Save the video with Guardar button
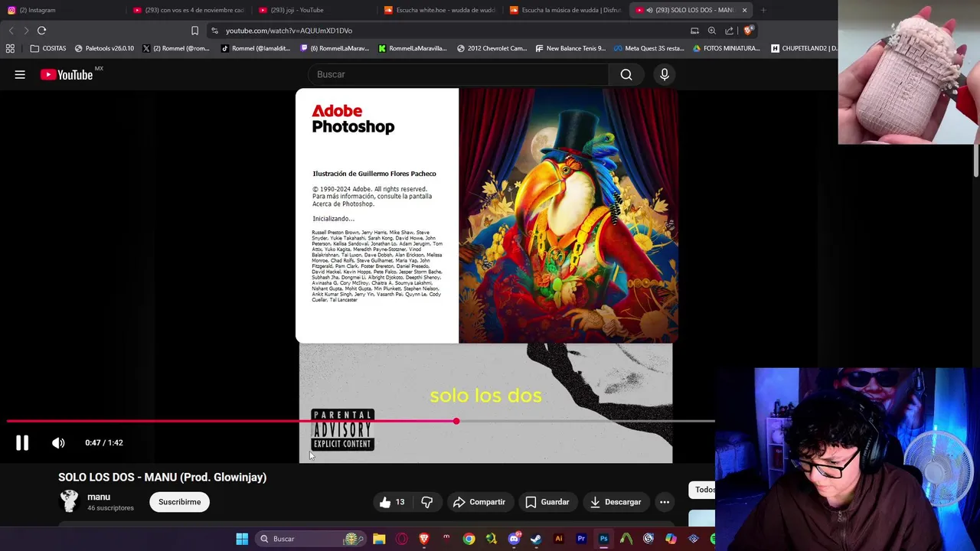The height and width of the screenshot is (551, 980). click(x=547, y=502)
